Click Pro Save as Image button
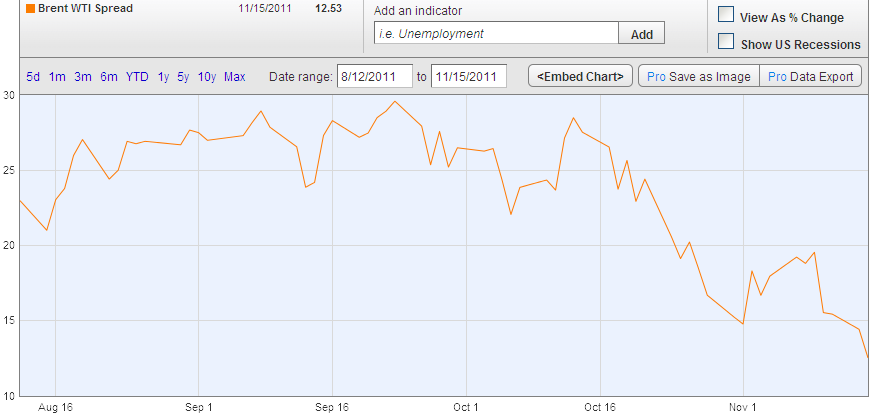Image resolution: width=884 pixels, height=417 pixels. coord(699,77)
